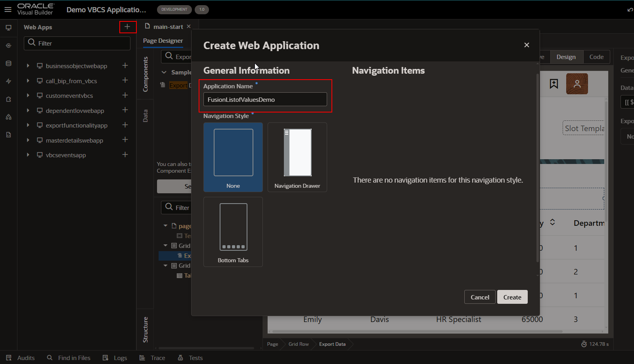Expand masterdetailswebapp tree node
The image size is (634, 364).
pos(28,140)
